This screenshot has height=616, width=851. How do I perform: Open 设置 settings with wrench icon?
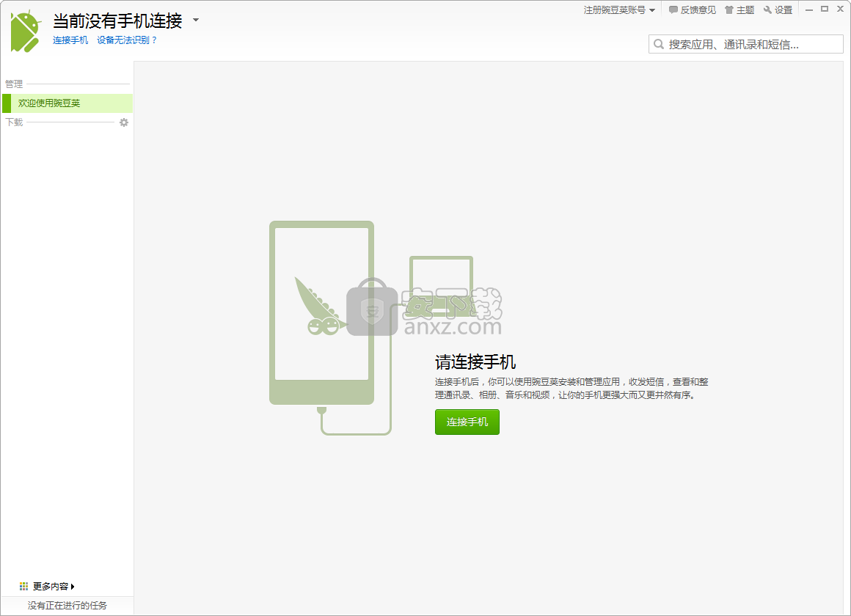[x=778, y=10]
